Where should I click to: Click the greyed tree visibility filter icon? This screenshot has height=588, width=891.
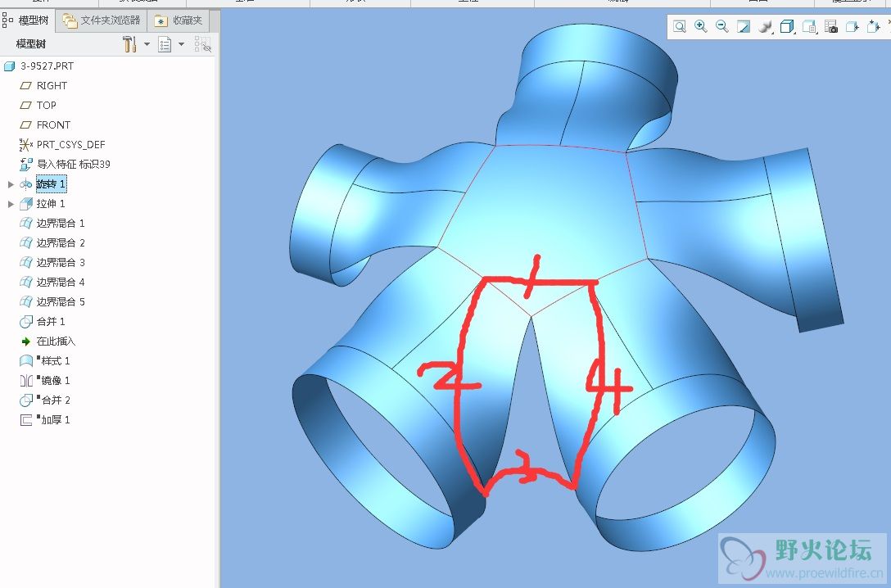coord(202,43)
